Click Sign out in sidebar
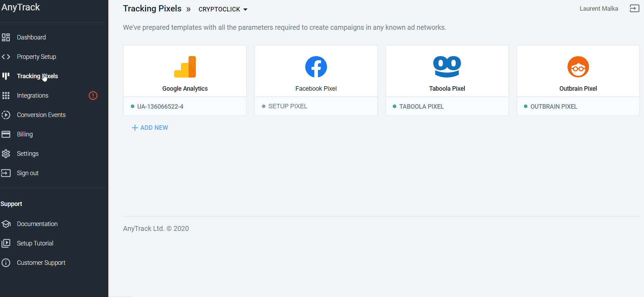The height and width of the screenshot is (297, 644). (x=28, y=173)
